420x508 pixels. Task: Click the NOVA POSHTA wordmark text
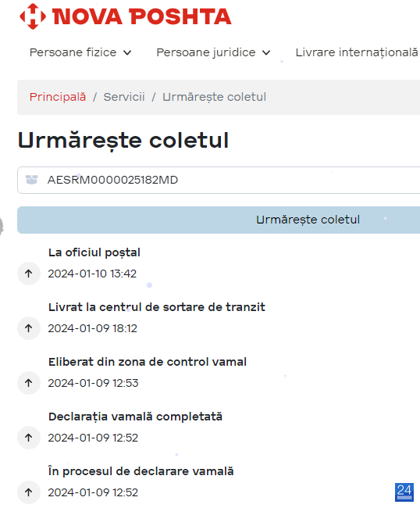142,16
